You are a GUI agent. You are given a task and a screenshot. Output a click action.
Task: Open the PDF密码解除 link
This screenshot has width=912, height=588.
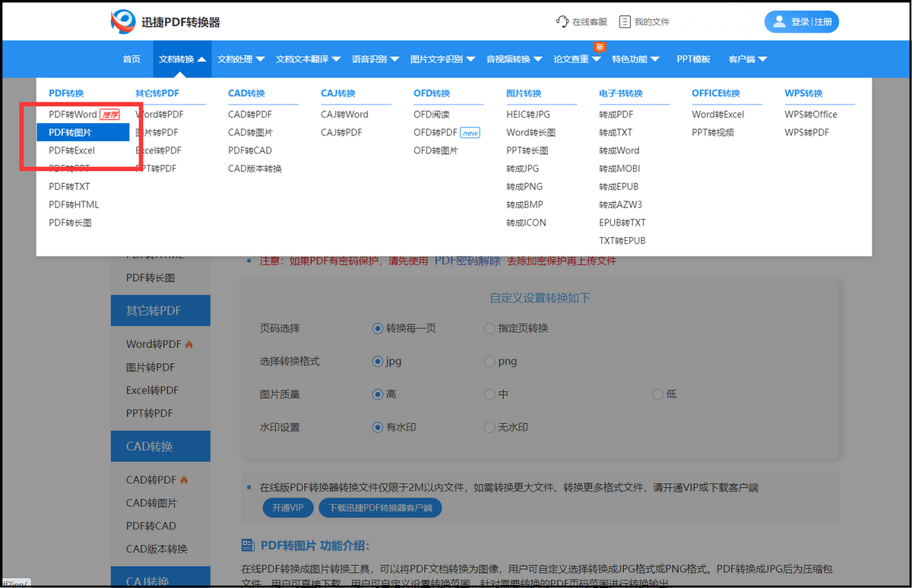tap(467, 261)
